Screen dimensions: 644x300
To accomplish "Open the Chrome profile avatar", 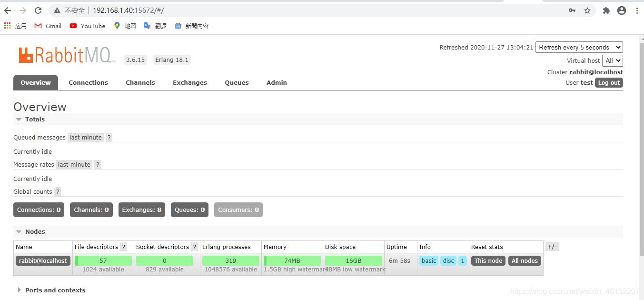I will pos(622,10).
